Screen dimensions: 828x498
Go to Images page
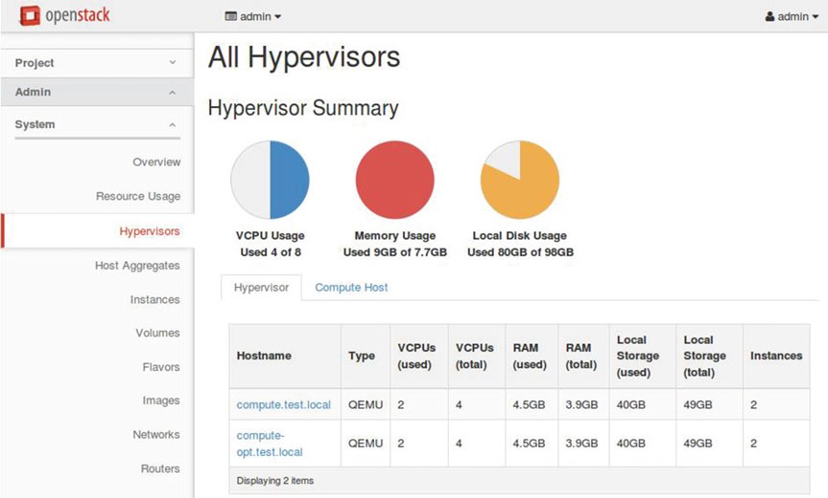click(161, 400)
